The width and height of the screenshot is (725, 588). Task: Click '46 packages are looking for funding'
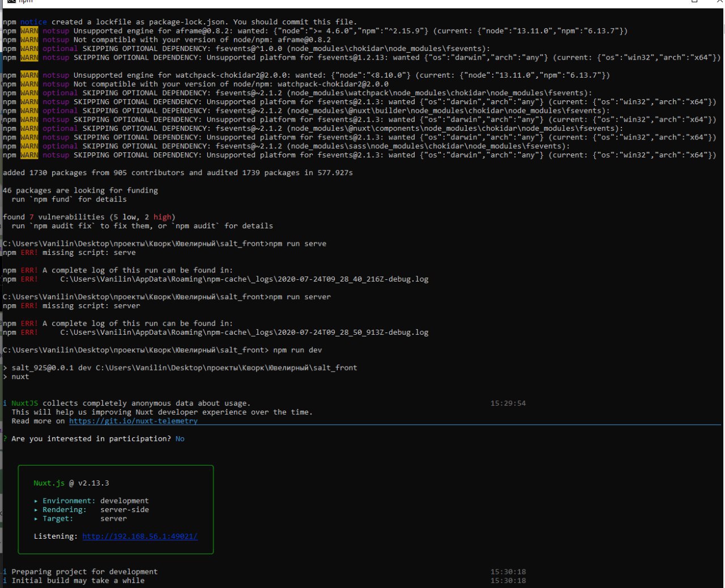click(80, 190)
